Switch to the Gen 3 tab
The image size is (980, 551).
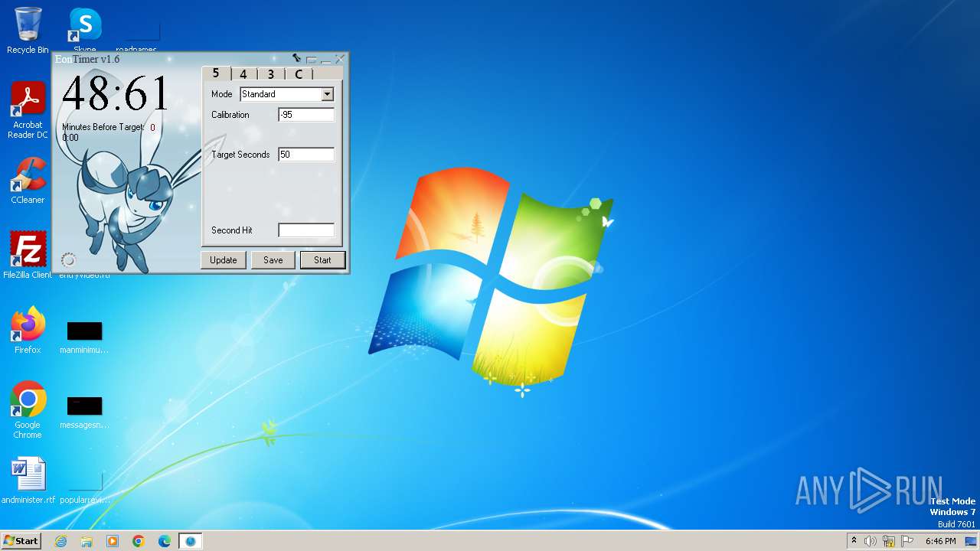pyautogui.click(x=271, y=74)
